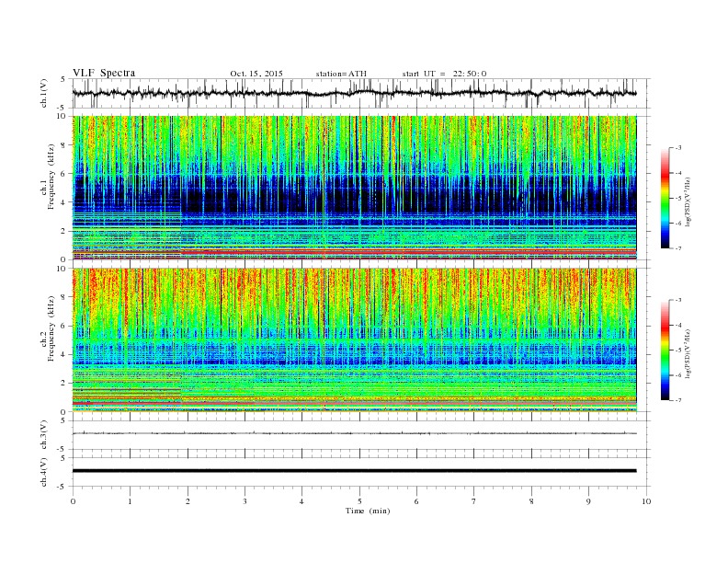Click the "4" tick on the time axis
Viewport: 728px width, 563px height.
point(302,501)
